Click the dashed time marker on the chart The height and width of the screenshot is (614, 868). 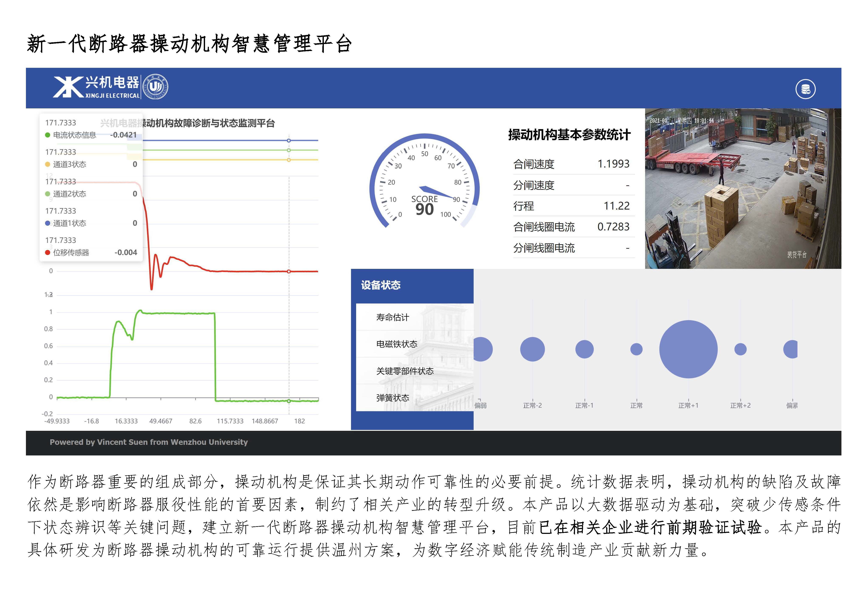(289, 265)
